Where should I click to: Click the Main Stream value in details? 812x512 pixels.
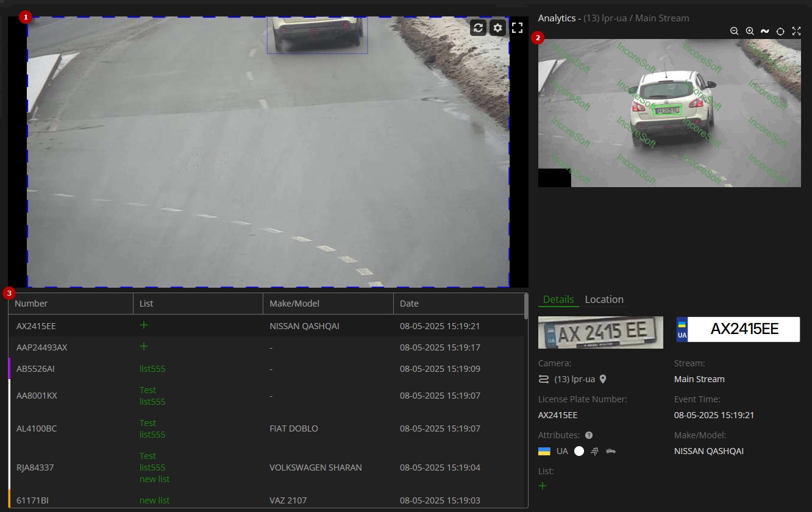click(x=699, y=379)
